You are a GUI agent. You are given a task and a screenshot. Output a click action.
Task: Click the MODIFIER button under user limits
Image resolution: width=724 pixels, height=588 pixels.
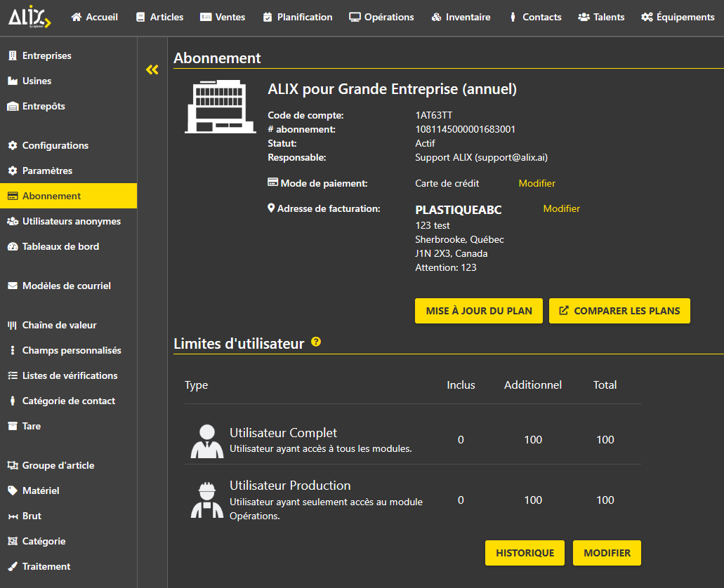click(607, 553)
